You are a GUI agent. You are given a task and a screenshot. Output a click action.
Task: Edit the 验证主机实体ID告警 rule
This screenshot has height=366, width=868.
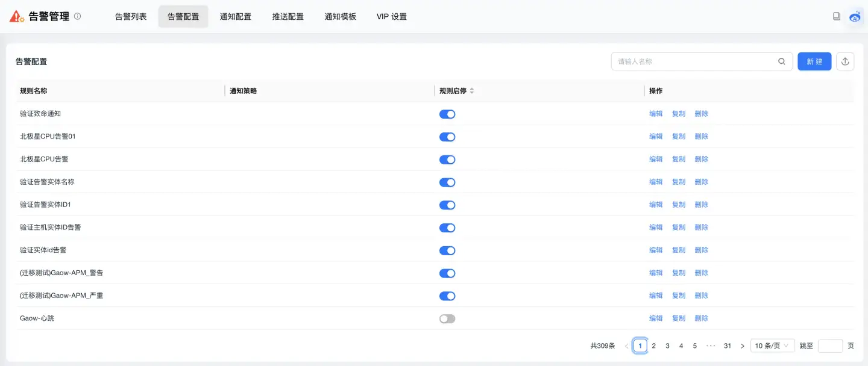(656, 227)
